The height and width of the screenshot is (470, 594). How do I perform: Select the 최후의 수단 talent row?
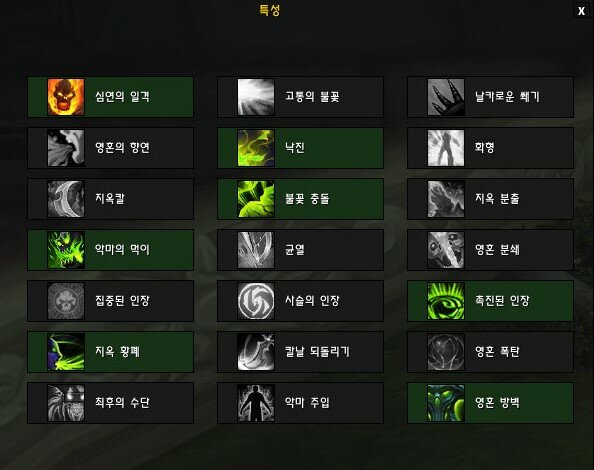pos(110,403)
